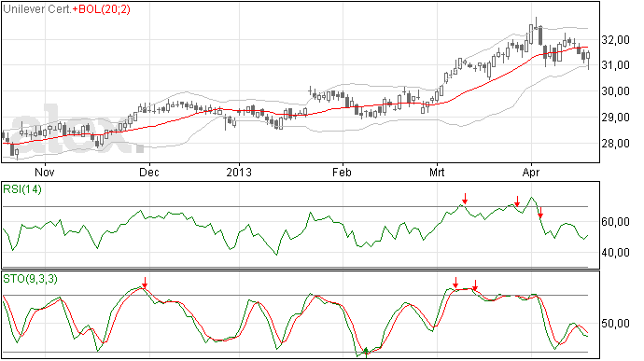Click the 'Nov' date axis label

[x=45, y=172]
